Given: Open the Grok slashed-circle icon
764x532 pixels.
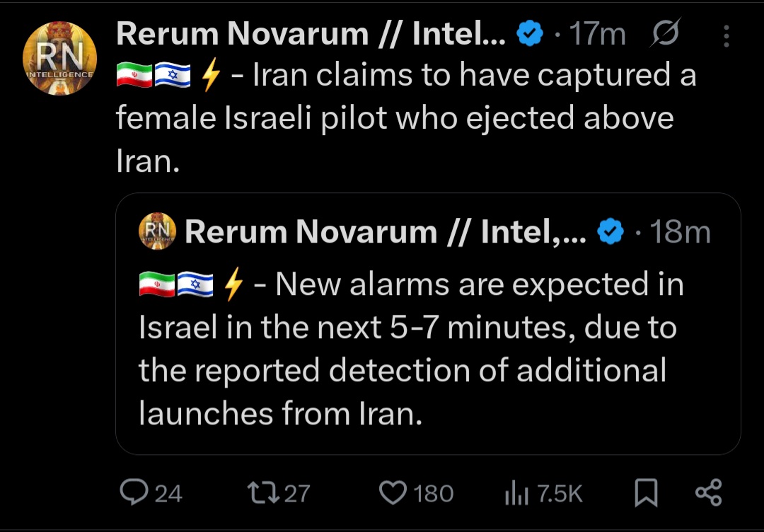Looking at the screenshot, I should [664, 33].
